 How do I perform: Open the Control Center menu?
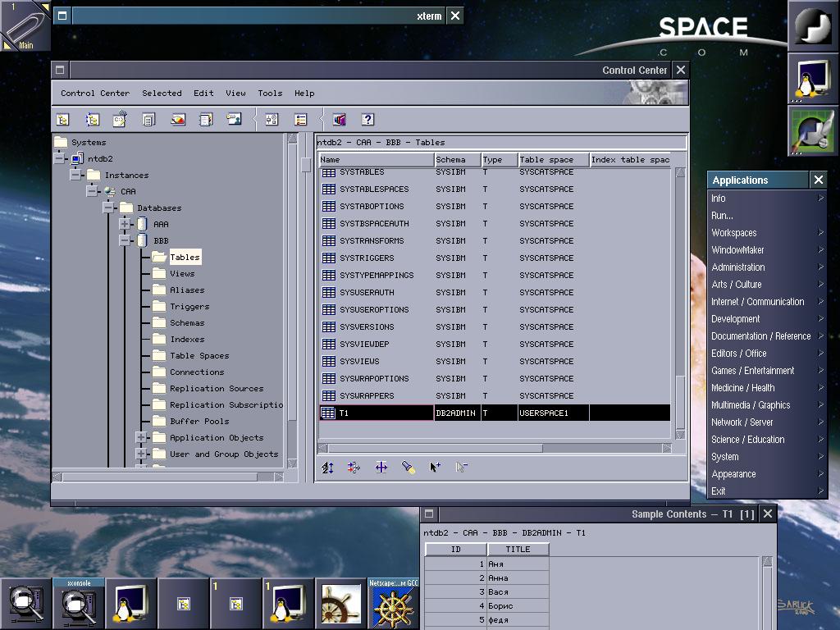[x=95, y=94]
